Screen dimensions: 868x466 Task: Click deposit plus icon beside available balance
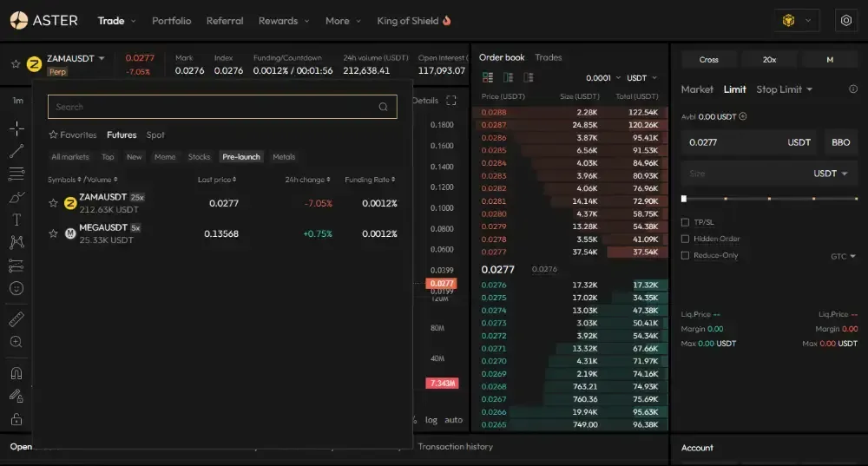pos(743,116)
